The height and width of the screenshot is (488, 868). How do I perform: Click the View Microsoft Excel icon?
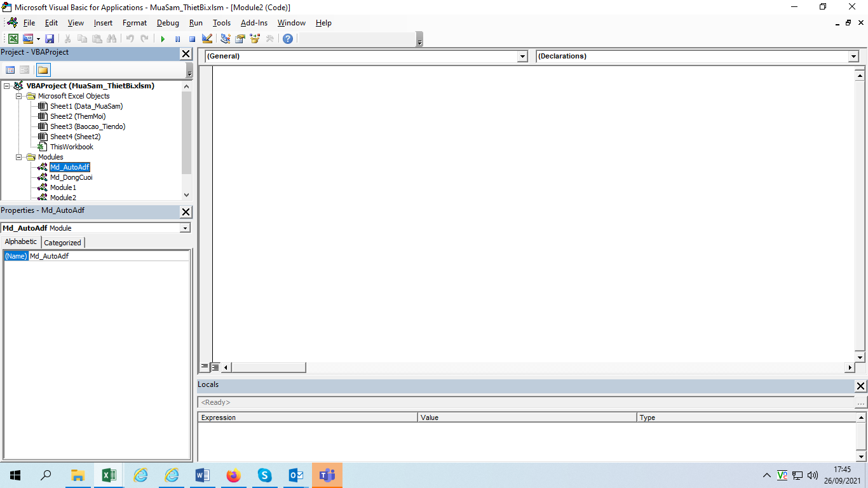pos(13,39)
